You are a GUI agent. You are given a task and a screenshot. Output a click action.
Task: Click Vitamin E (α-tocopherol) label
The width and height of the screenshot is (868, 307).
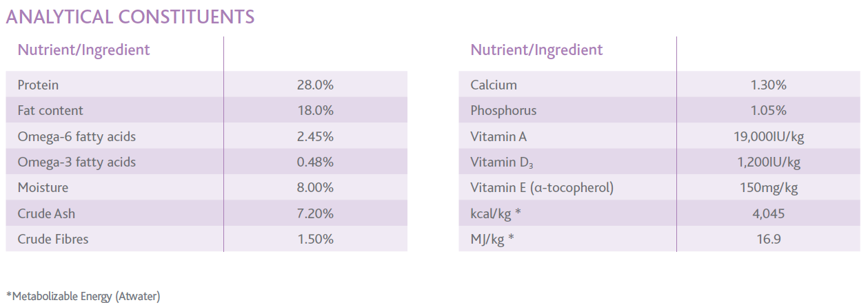tap(542, 188)
